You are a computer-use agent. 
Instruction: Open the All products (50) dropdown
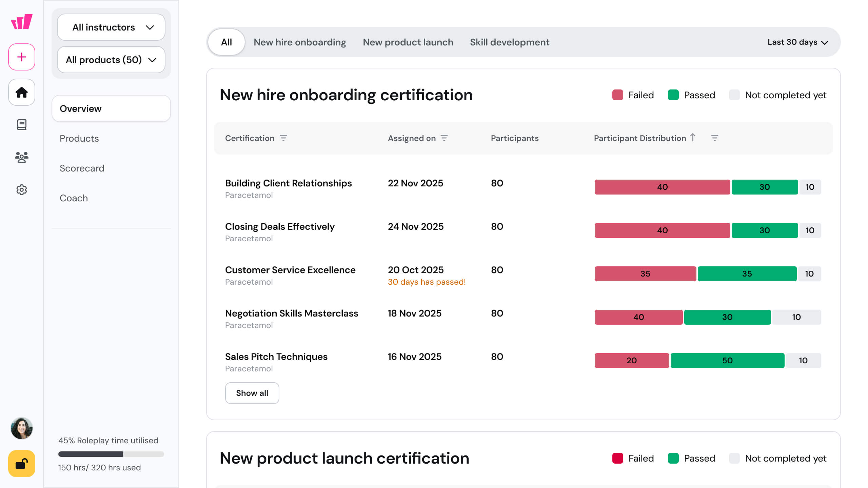(111, 60)
